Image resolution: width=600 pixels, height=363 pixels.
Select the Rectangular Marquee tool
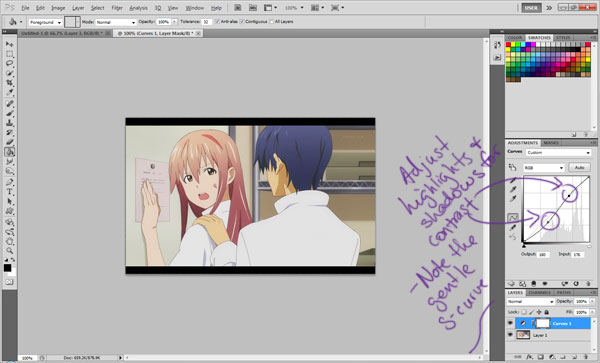click(x=10, y=54)
